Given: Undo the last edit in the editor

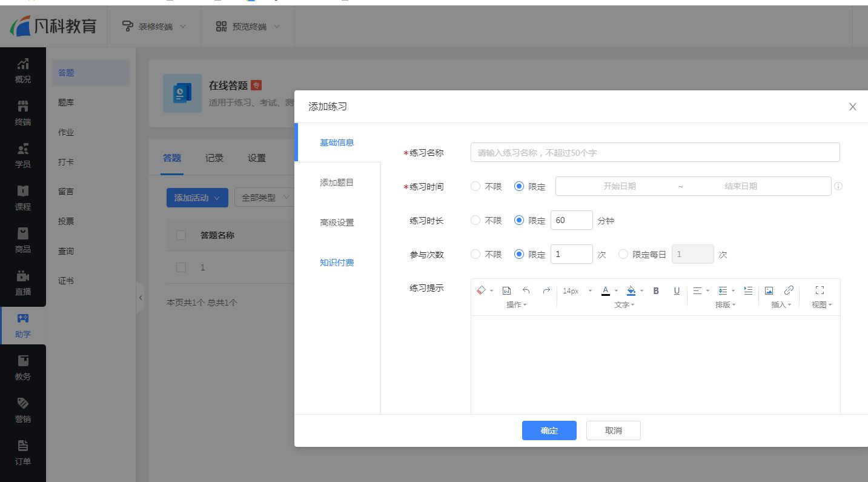Looking at the screenshot, I should click(526, 290).
